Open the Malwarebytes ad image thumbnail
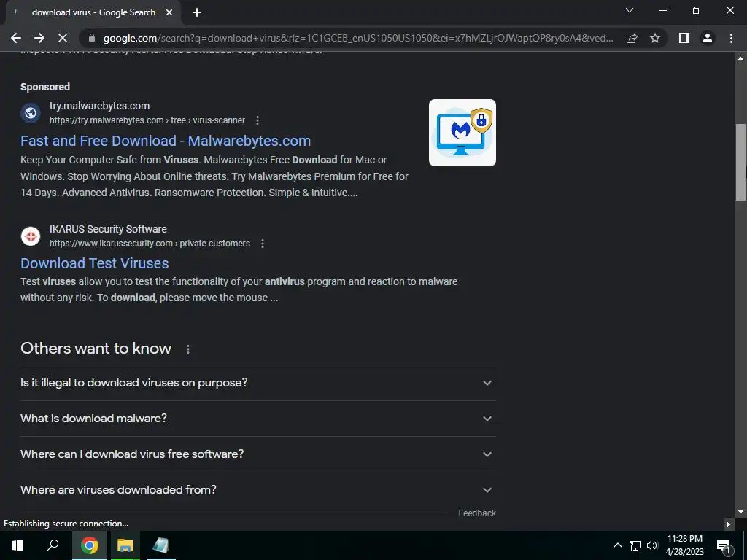 [x=462, y=133]
